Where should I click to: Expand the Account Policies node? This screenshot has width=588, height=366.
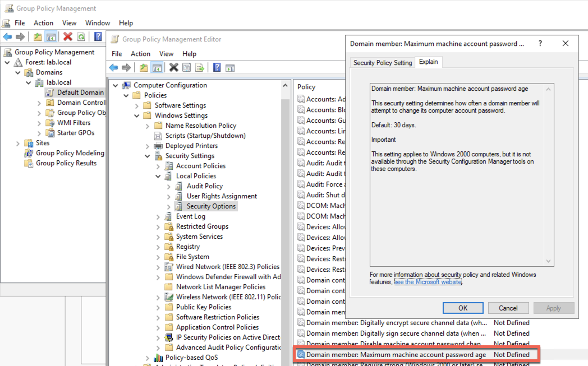point(158,166)
